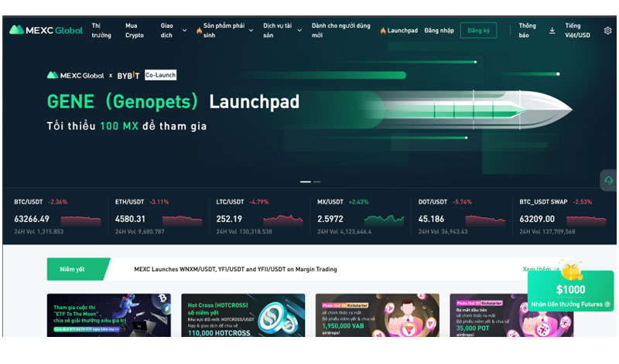Click the +2.43% change value
Screen dimensions: 619x364
(x=358, y=202)
